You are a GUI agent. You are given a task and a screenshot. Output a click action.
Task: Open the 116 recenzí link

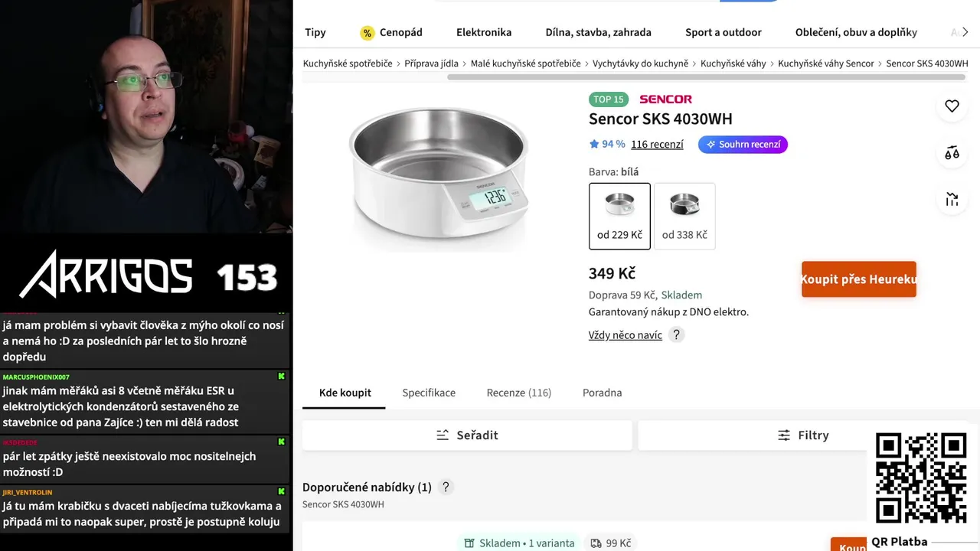click(657, 144)
